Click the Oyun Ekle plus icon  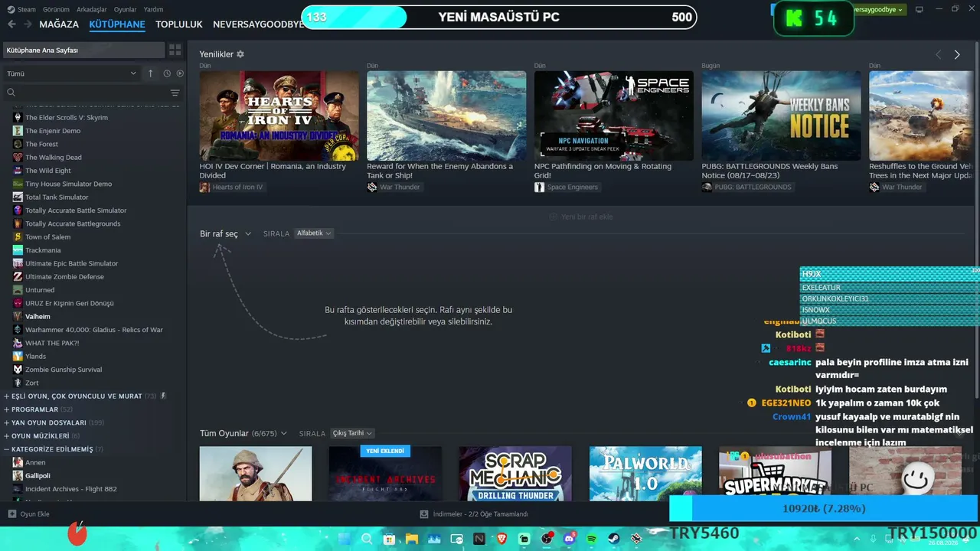click(11, 514)
